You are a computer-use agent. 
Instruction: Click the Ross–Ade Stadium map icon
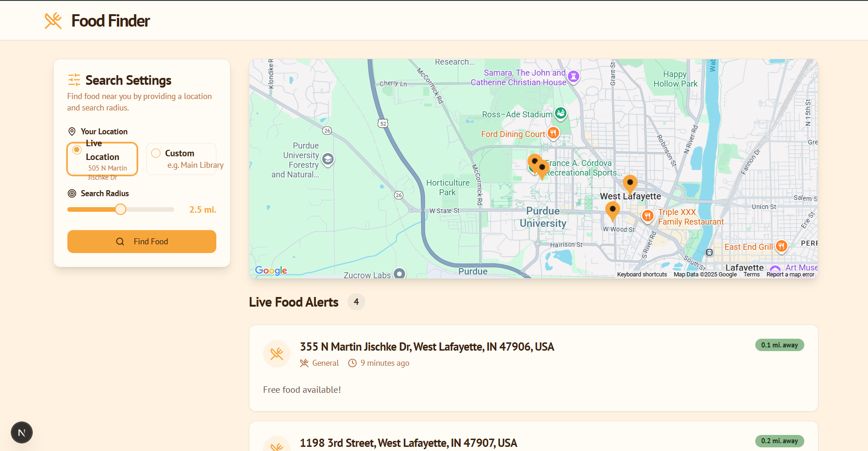pos(560,113)
